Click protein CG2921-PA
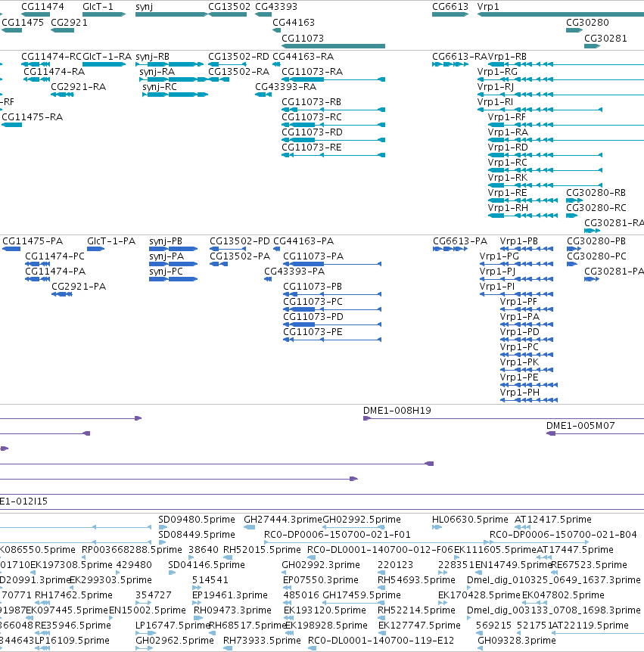The height and width of the screenshot is (652, 644). pyautogui.click(x=79, y=287)
